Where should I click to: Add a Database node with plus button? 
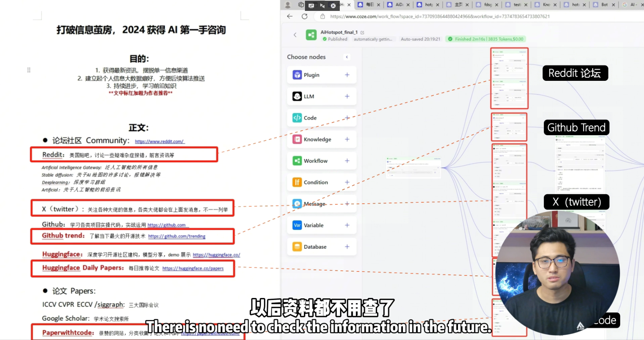click(347, 246)
